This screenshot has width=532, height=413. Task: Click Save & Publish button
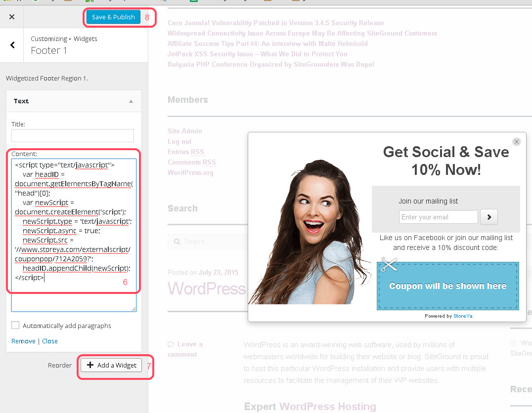click(x=113, y=17)
